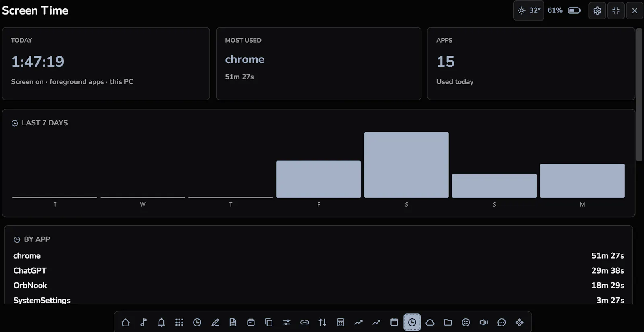The width and height of the screenshot is (644, 332).
Task: Click the BY APP heading
Action: pyautogui.click(x=37, y=239)
